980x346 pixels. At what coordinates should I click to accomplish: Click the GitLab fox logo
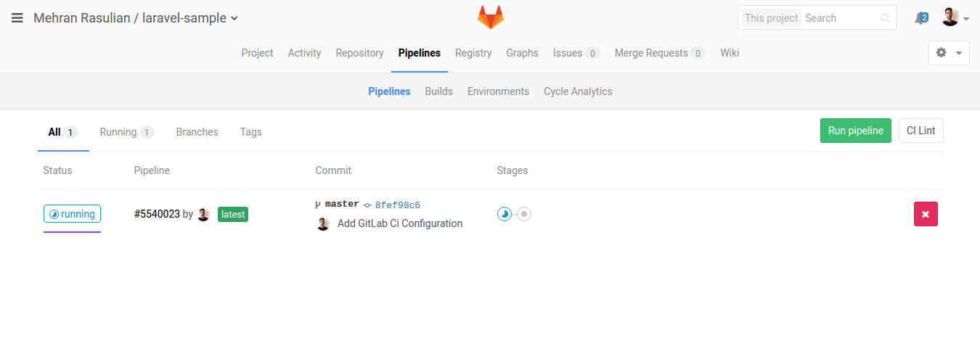click(x=490, y=17)
